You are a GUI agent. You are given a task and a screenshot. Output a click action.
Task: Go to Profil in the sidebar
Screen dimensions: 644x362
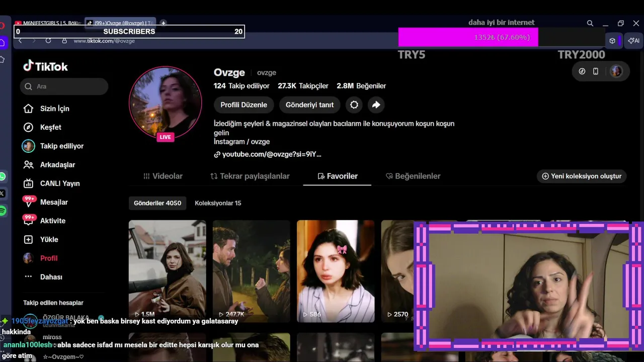coord(49,258)
